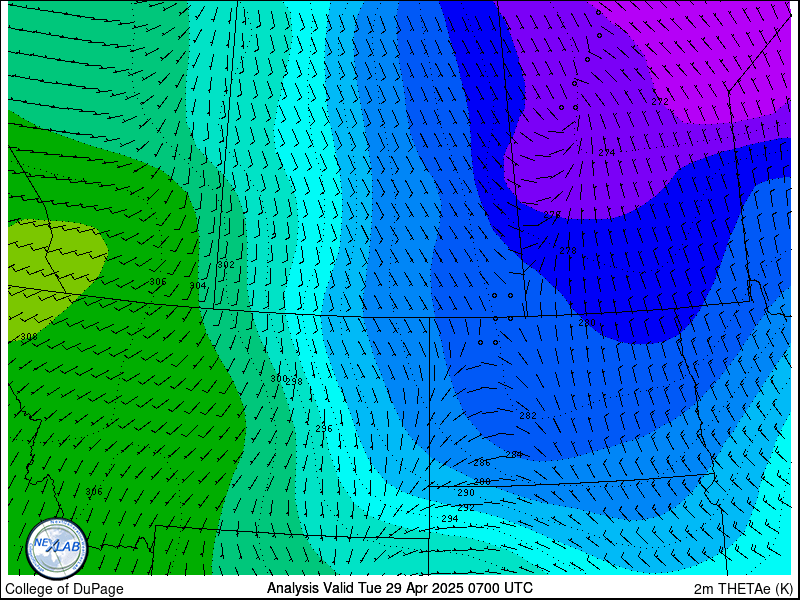Click the "2m THETAe (K)" label

click(743, 588)
